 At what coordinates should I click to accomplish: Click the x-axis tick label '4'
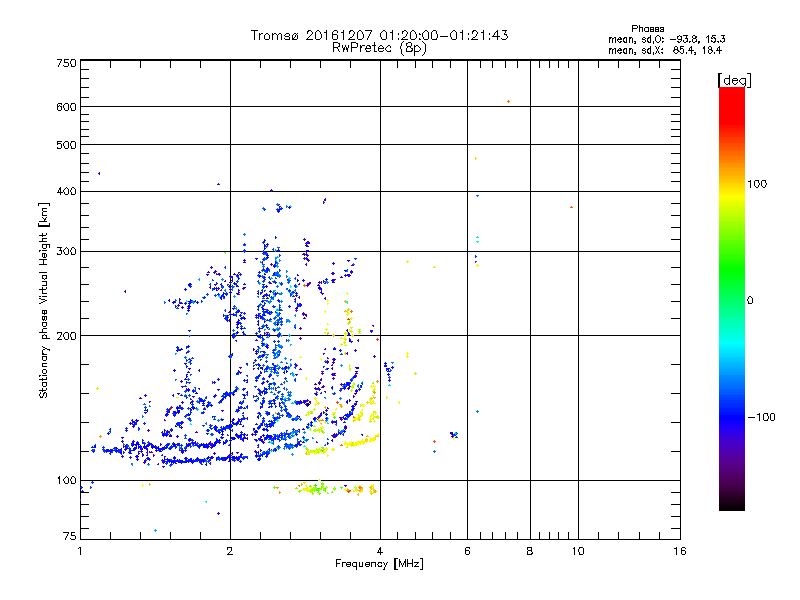pos(380,551)
